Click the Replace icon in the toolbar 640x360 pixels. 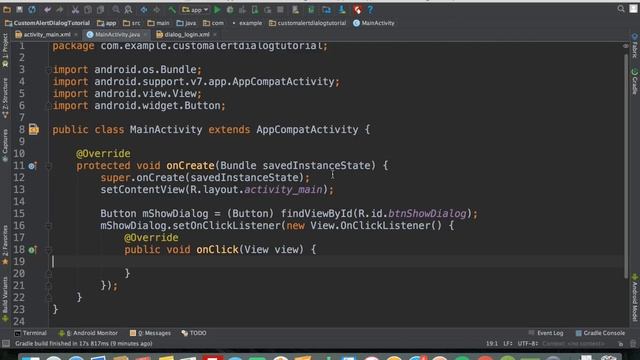pos(128,9)
